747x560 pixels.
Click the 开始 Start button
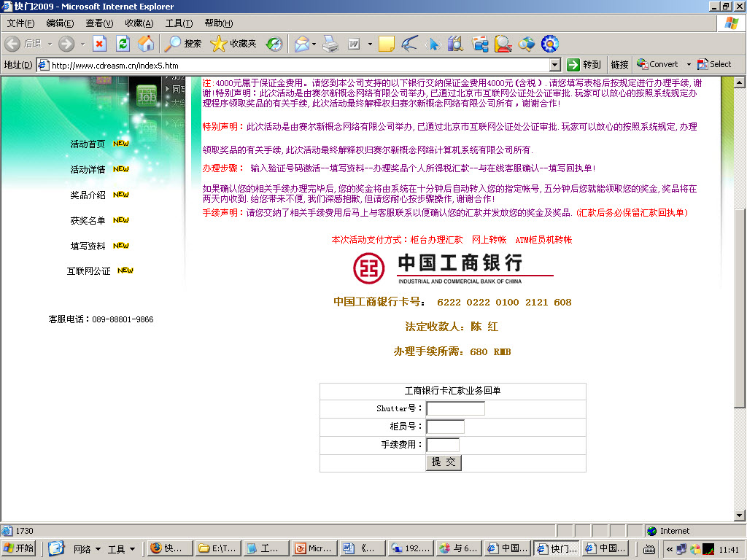19,548
